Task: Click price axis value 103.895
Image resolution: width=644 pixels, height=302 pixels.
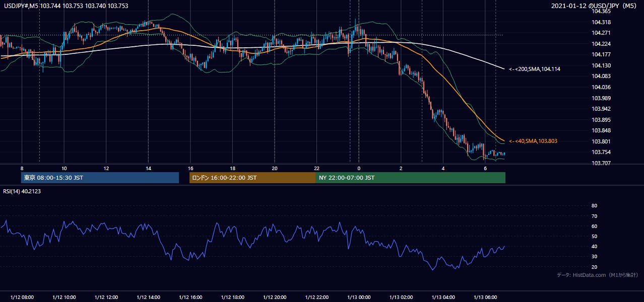Action: tap(601, 120)
